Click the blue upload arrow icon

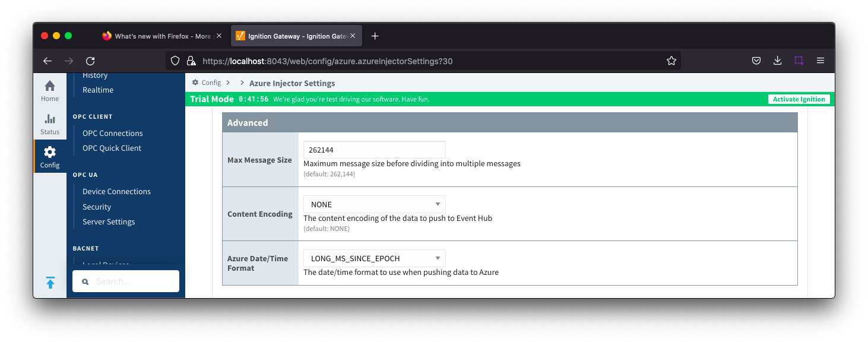pos(50,283)
